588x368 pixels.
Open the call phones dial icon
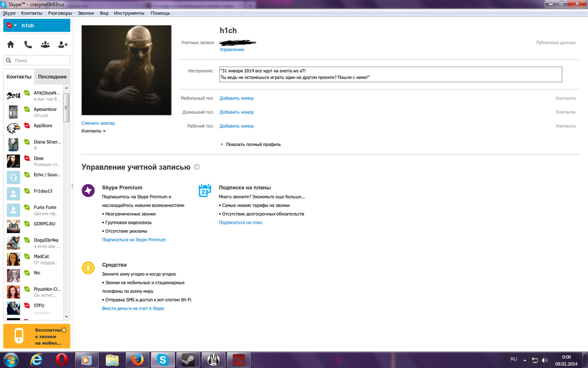coord(28,44)
